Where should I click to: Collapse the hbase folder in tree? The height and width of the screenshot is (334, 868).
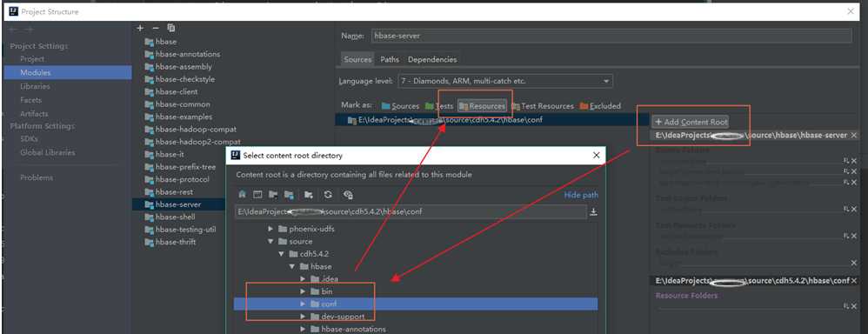[291, 266]
